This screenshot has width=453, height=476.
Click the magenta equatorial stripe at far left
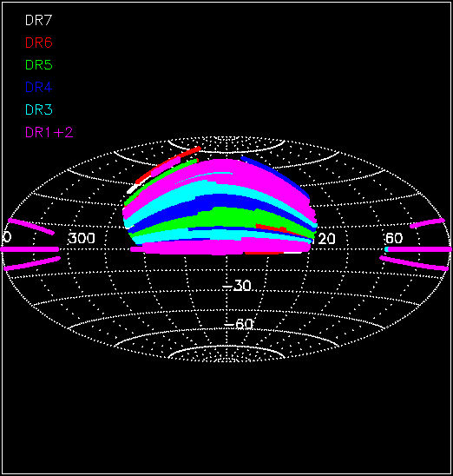click(30, 249)
